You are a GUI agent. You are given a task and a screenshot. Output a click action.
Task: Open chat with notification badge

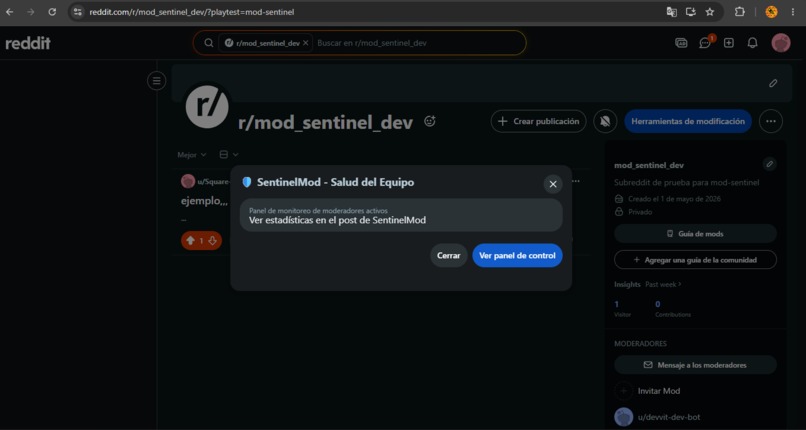(x=705, y=43)
